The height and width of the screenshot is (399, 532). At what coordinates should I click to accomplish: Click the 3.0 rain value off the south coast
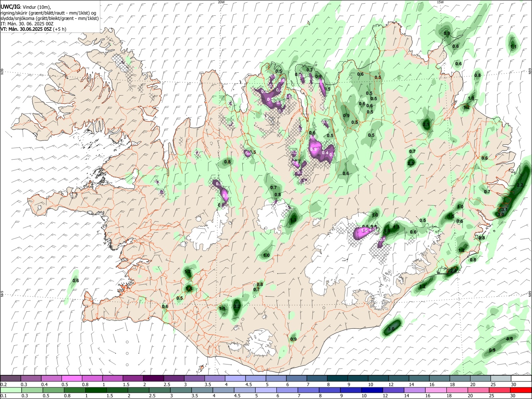tap(391, 329)
